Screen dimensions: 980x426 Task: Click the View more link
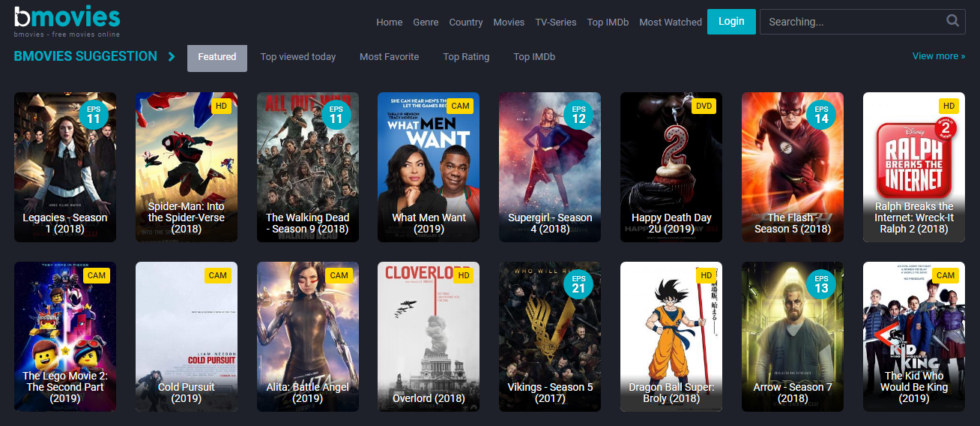coord(939,56)
